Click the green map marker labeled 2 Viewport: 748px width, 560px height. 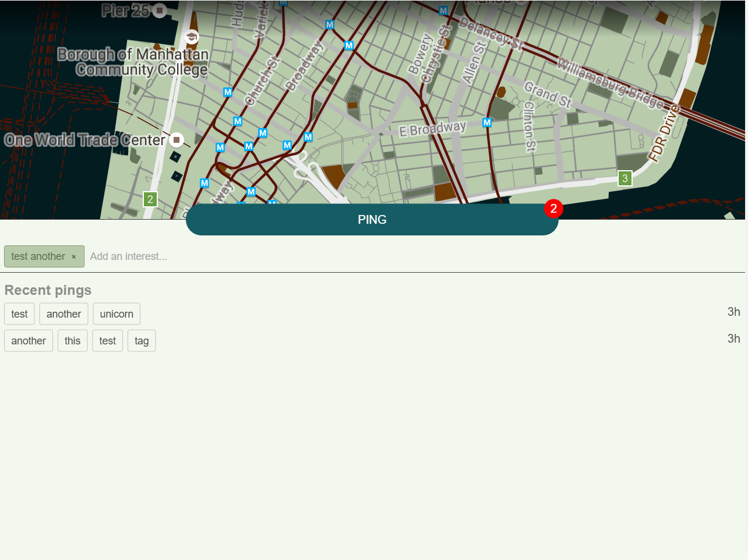click(150, 199)
